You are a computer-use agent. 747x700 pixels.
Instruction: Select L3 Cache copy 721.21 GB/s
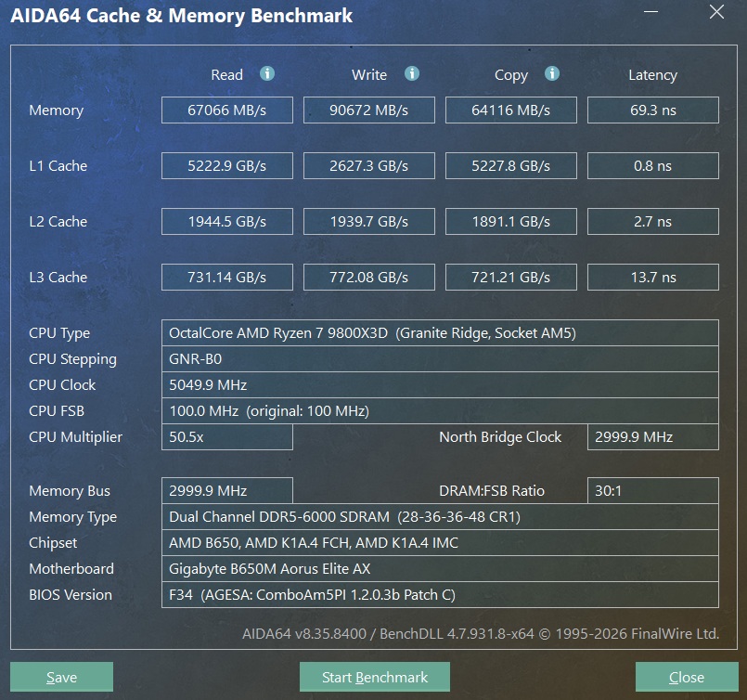tap(510, 278)
